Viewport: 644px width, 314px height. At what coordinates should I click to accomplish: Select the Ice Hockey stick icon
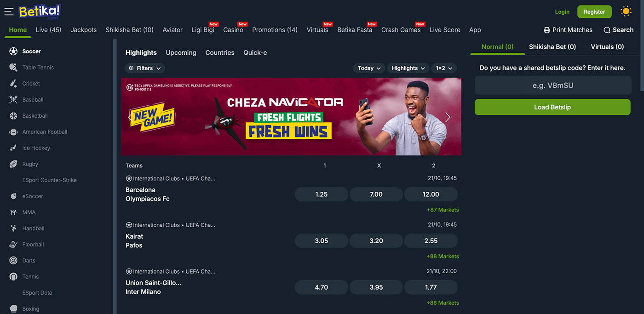pos(13,148)
